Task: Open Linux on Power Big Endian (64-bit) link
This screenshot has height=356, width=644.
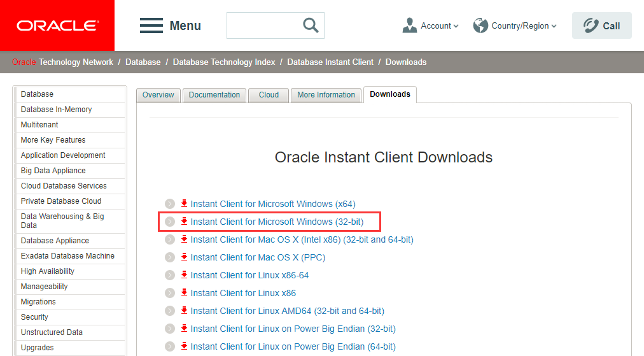Action: tap(293, 346)
